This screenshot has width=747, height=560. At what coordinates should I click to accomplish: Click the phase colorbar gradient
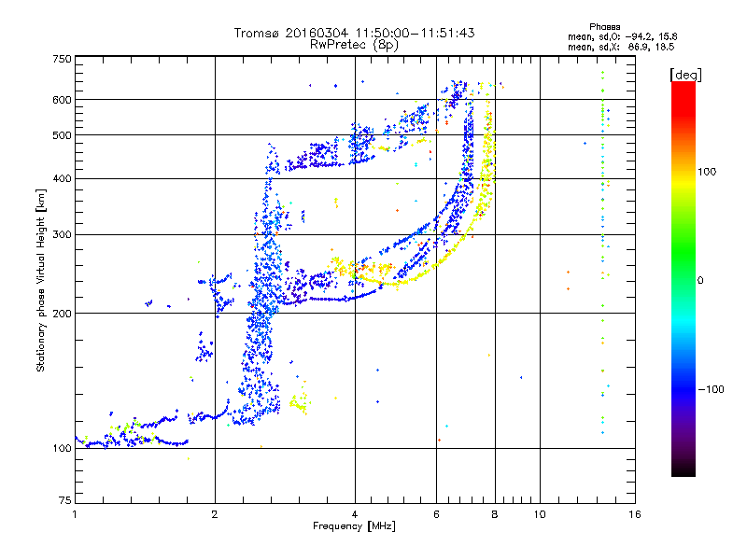point(684,278)
